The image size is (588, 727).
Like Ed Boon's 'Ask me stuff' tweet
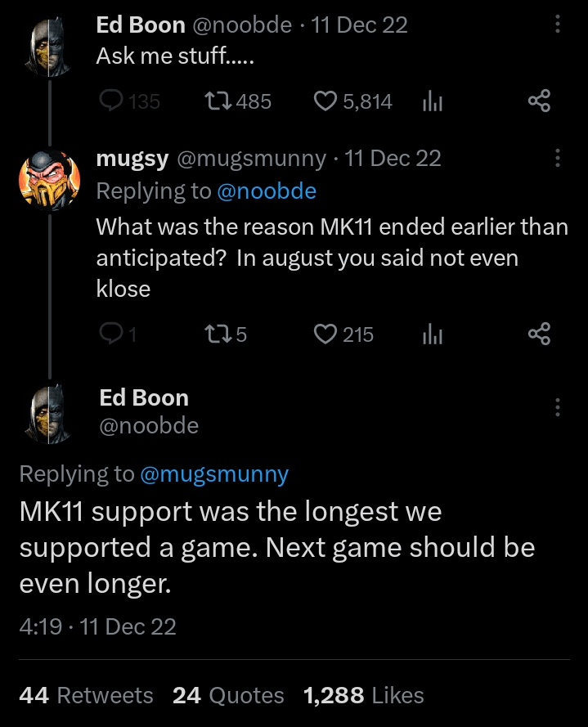tap(325, 101)
